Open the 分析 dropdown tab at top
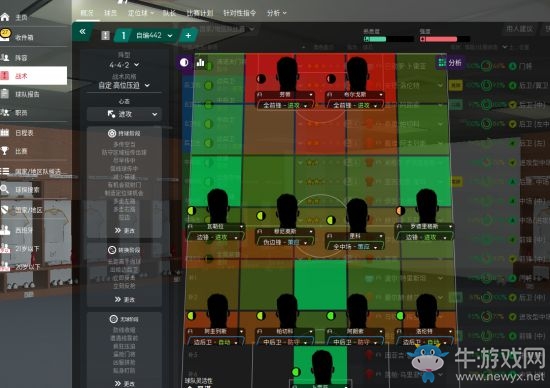Viewport: 550px width, 388px height. point(276,13)
